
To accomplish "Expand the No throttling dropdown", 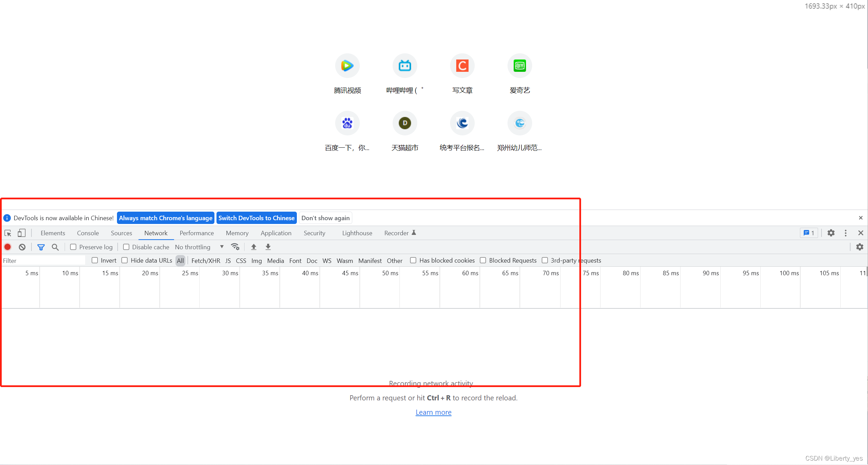I will point(199,247).
